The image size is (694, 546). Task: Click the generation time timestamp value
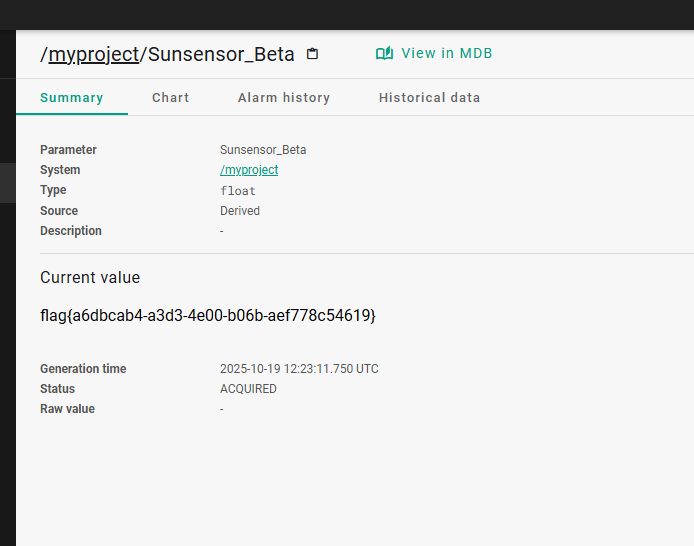[x=299, y=369]
